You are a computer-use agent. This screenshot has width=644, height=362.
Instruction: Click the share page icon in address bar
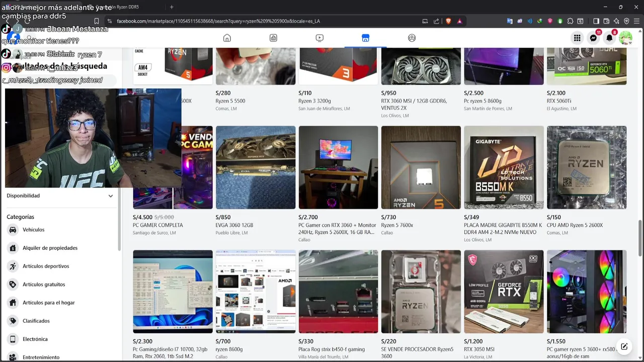(437, 21)
